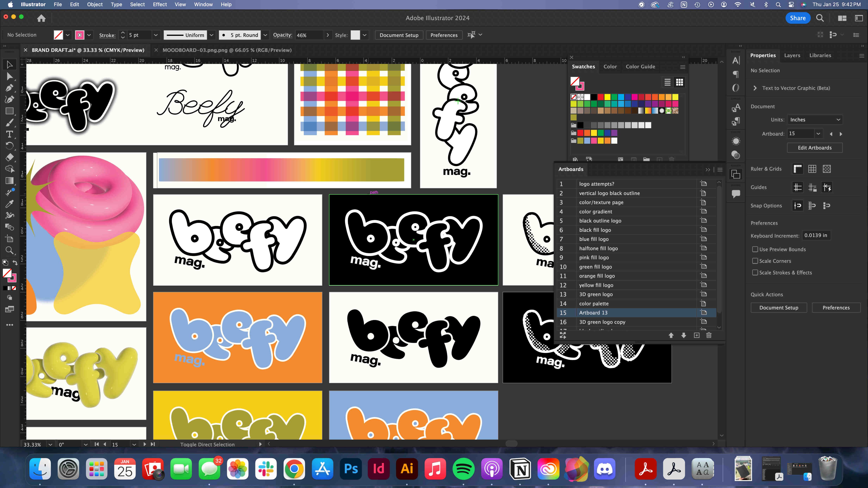Select the Selection tool arrow

[9, 64]
